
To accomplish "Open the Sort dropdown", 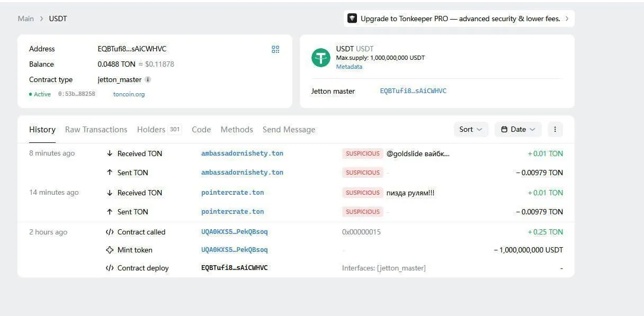I will pos(471,129).
